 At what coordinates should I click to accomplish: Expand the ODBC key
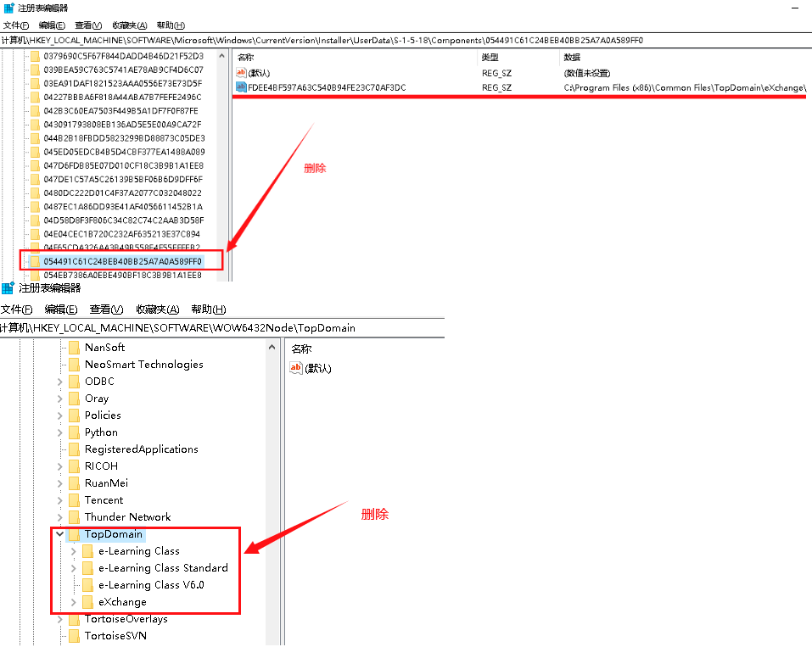(x=59, y=382)
